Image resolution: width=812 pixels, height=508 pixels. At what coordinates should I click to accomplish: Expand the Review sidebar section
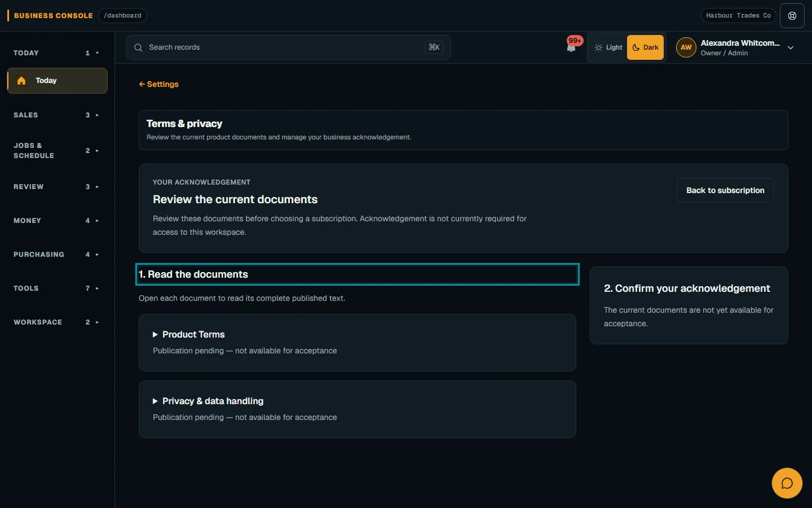tap(56, 187)
